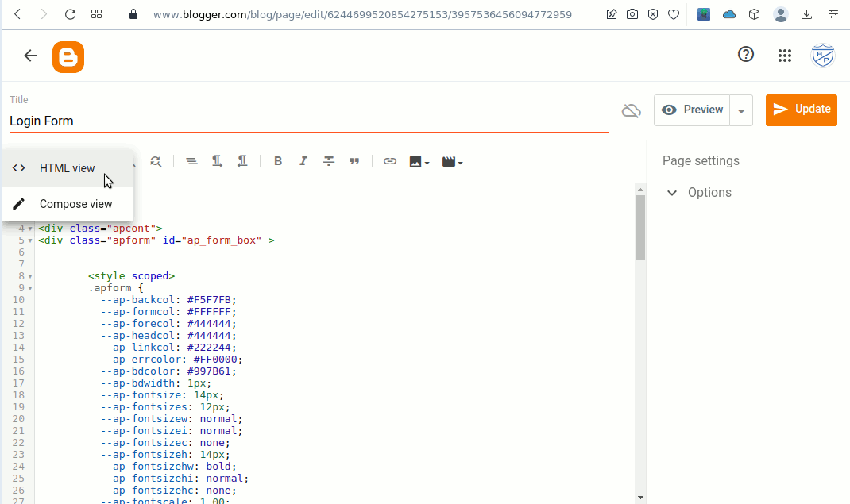Select HTML view from the menu
This screenshot has height=504, width=850.
67,168
